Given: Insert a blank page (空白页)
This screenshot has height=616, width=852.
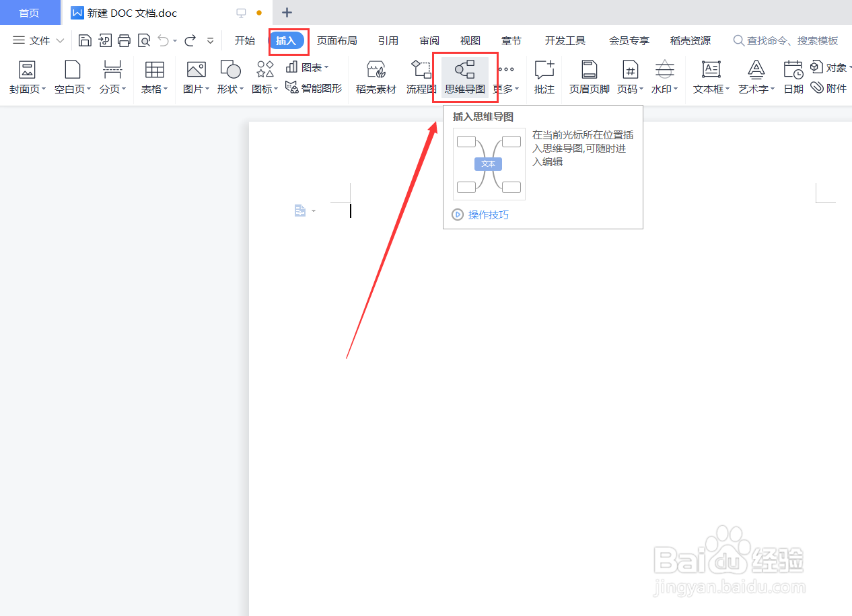Looking at the screenshot, I should click(73, 77).
